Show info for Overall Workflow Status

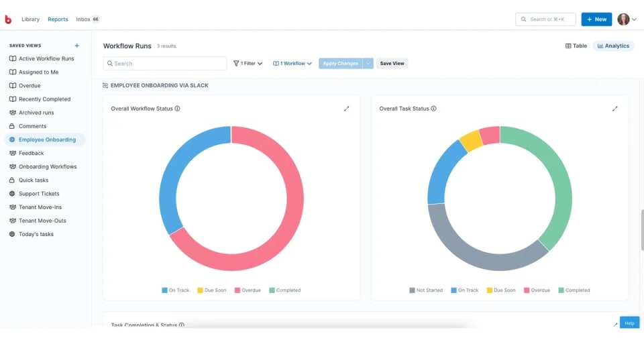click(177, 109)
